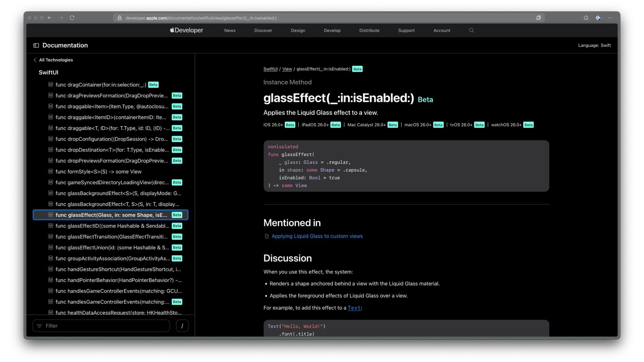644x362 pixels.
Task: Click the SwiftUI breadcrumb link
Action: click(x=270, y=69)
